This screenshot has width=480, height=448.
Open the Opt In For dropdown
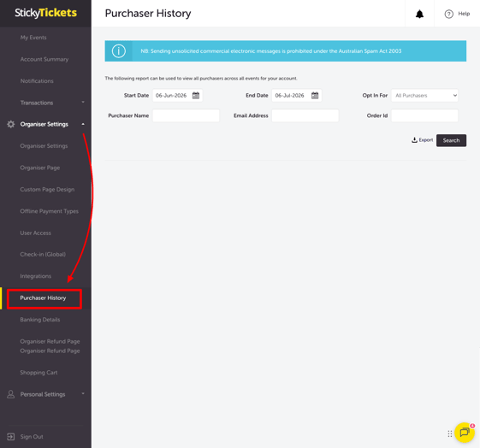tap(424, 96)
